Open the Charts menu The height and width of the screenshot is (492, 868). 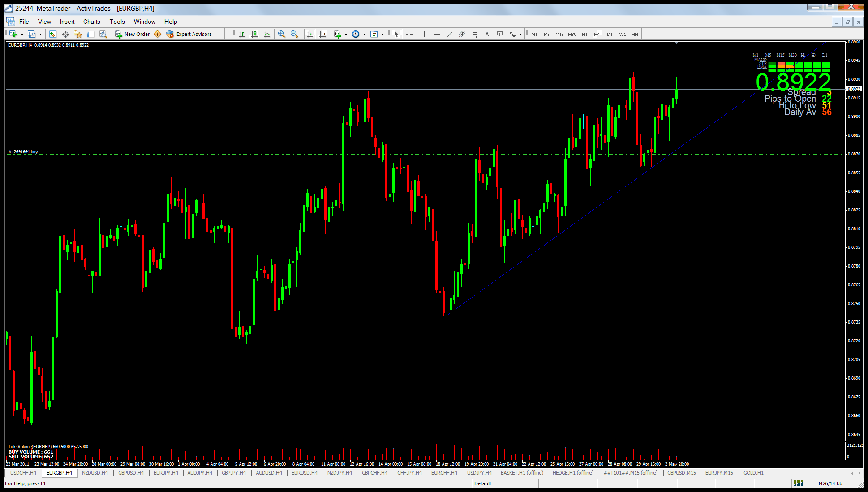pos(91,22)
